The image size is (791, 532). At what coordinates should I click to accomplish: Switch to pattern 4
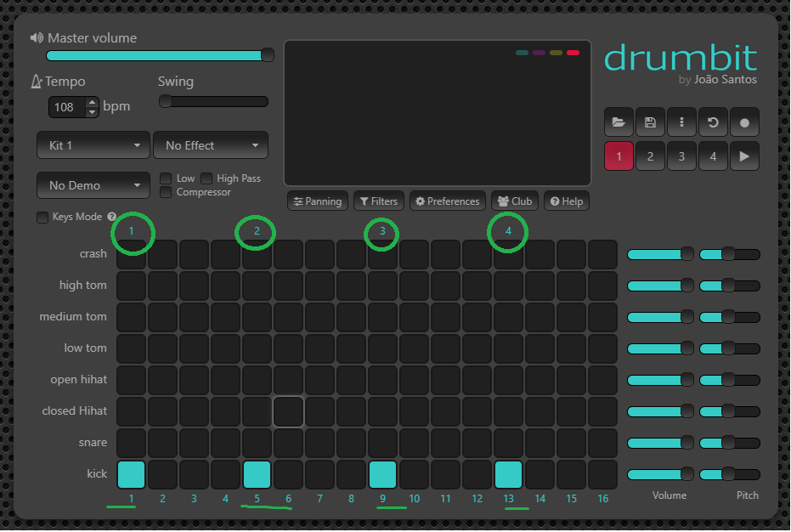click(x=713, y=156)
